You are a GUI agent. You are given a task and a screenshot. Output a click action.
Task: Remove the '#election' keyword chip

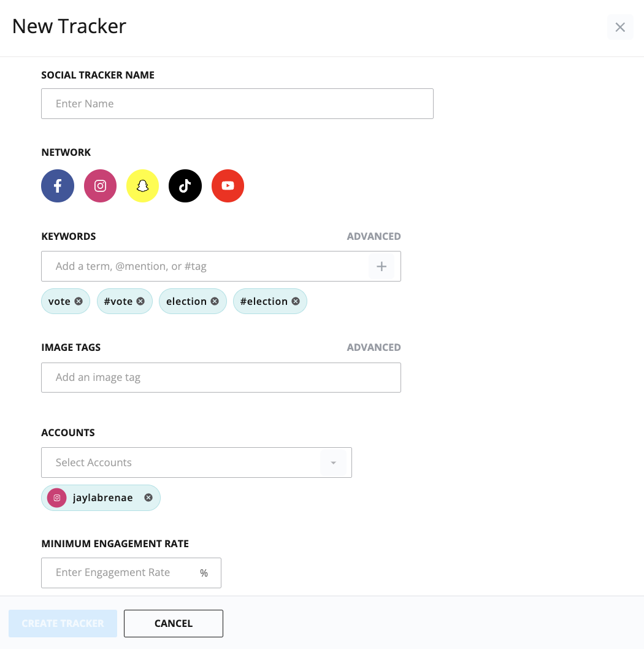coord(296,301)
